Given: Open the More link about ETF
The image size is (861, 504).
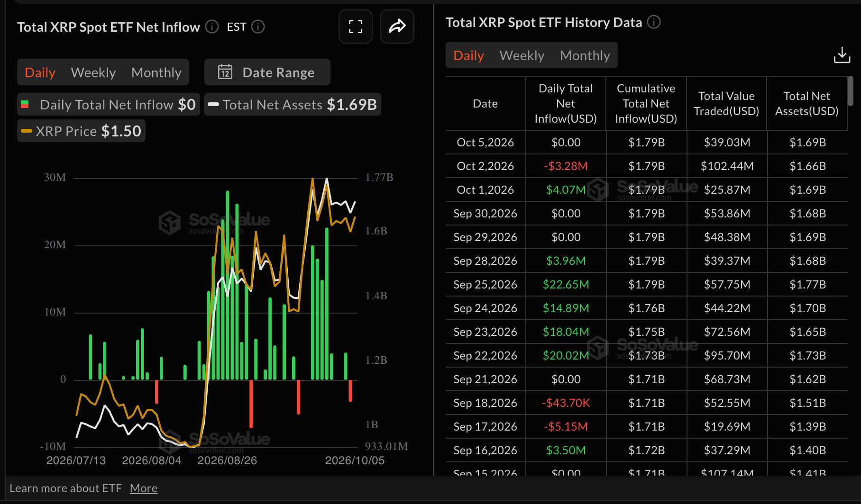Looking at the screenshot, I should click(x=144, y=488).
